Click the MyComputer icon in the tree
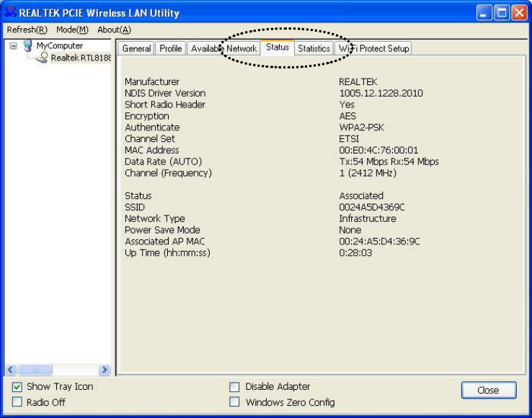Image resolution: width=532 pixels, height=418 pixels. (28, 45)
